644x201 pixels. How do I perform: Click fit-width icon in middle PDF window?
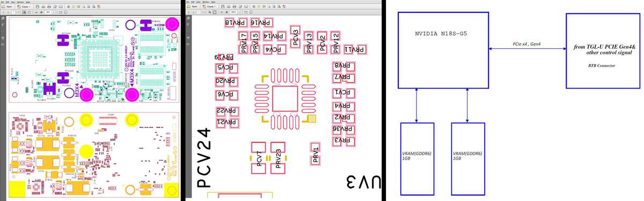pos(245,12)
